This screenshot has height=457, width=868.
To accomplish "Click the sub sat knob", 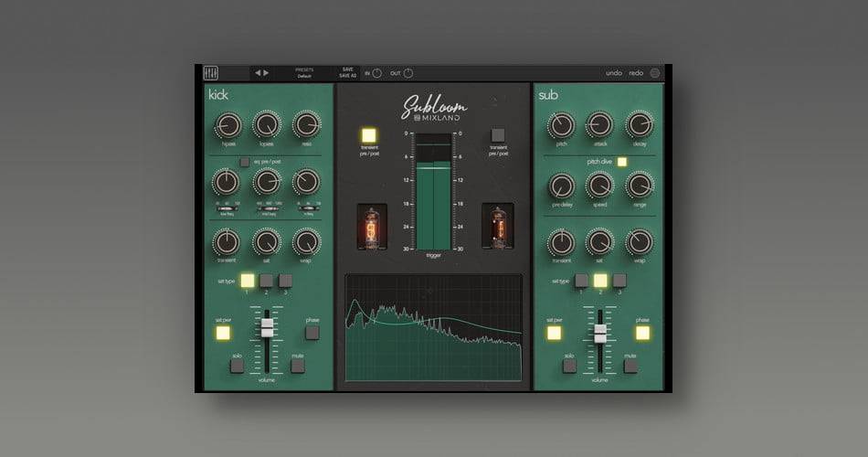I will point(600,242).
